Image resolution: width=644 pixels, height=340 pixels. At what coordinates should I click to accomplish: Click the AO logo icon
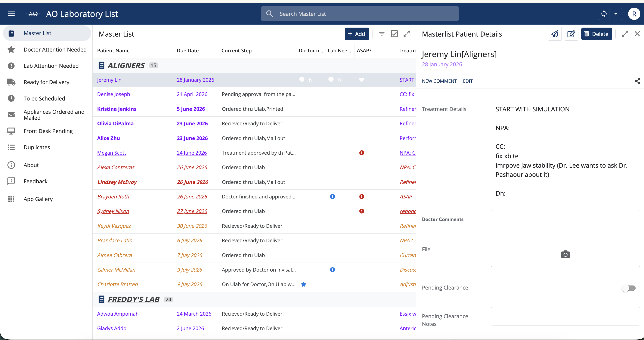point(33,14)
